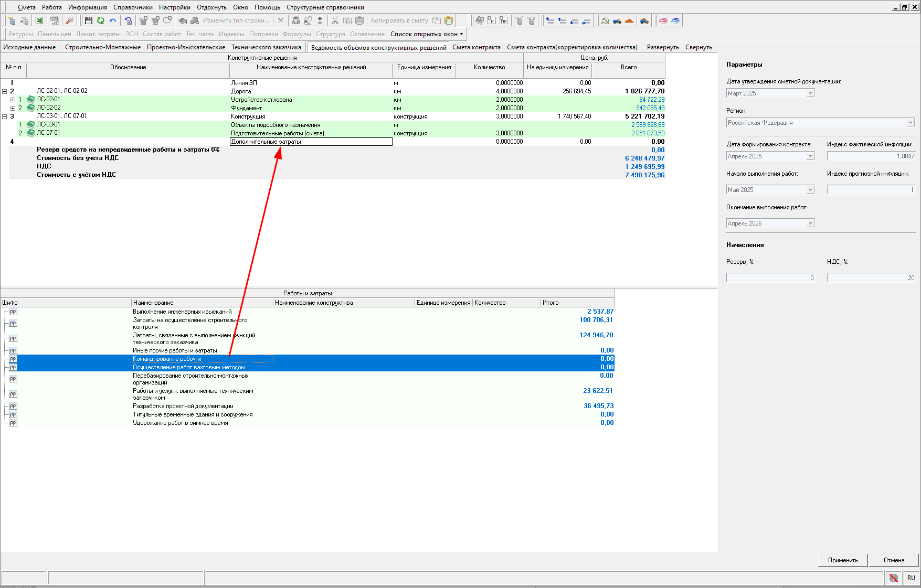
Task: Save using the floppy disk icon
Action: pos(88,20)
